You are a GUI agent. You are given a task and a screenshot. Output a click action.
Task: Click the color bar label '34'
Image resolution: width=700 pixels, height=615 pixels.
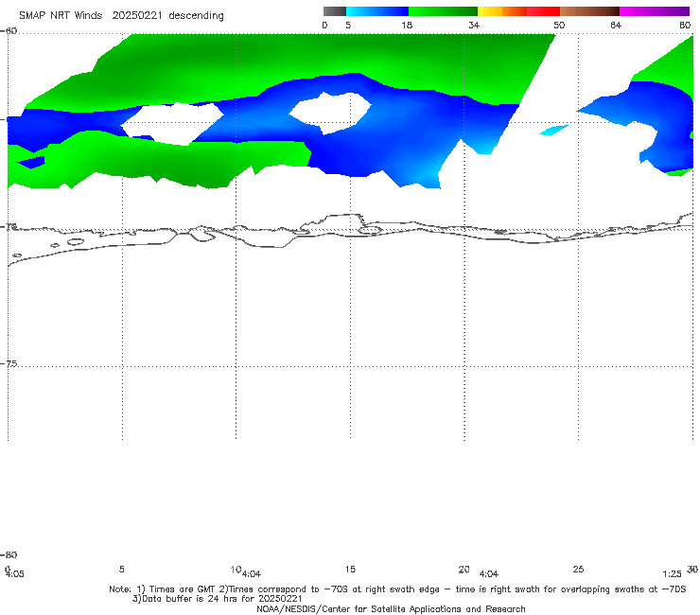pyautogui.click(x=474, y=25)
